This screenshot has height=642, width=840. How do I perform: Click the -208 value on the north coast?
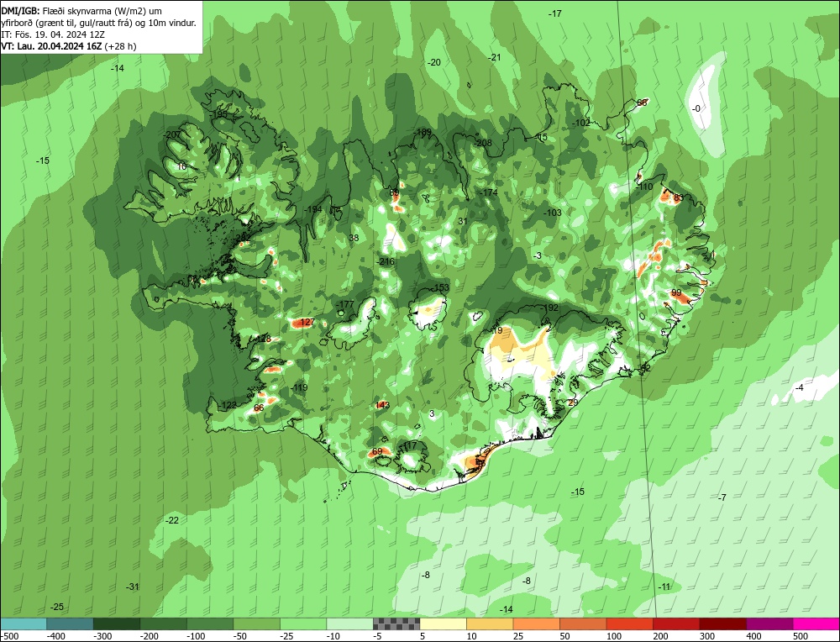click(x=483, y=143)
